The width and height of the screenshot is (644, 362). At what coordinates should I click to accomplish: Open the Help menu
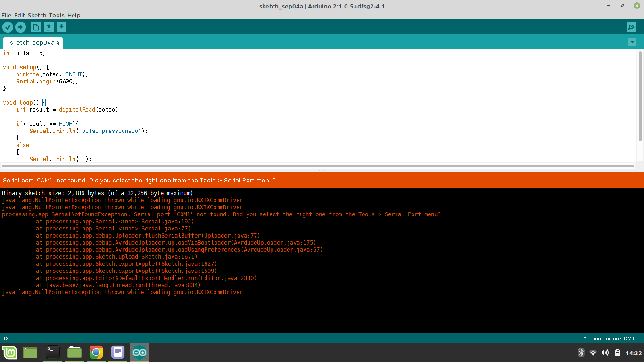pos(74,15)
